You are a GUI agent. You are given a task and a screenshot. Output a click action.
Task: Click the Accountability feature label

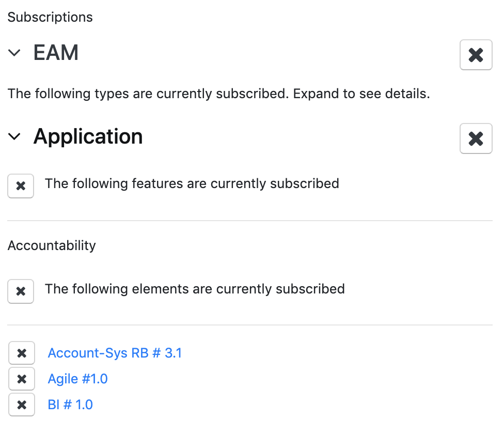(x=52, y=245)
